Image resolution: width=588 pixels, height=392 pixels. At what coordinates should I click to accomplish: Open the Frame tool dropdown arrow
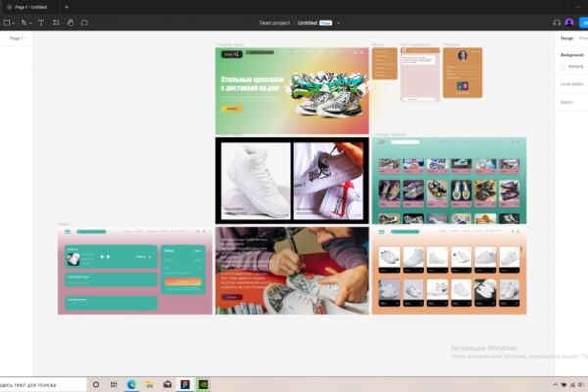tap(14, 23)
